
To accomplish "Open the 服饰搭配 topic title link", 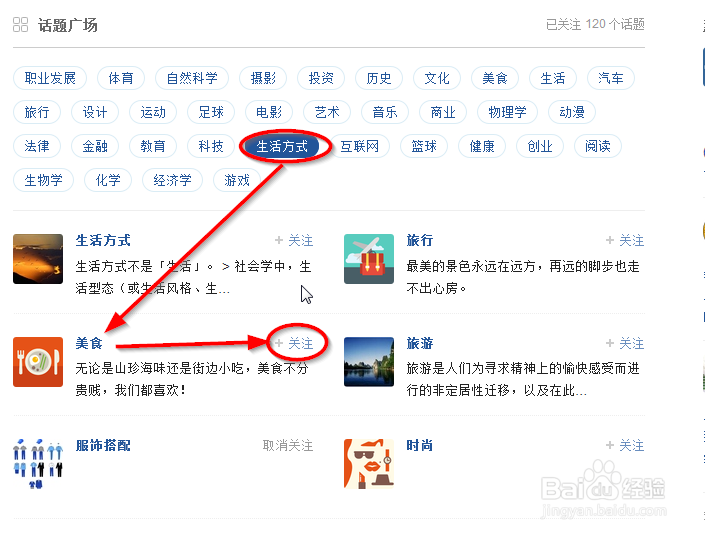I will click(x=103, y=446).
